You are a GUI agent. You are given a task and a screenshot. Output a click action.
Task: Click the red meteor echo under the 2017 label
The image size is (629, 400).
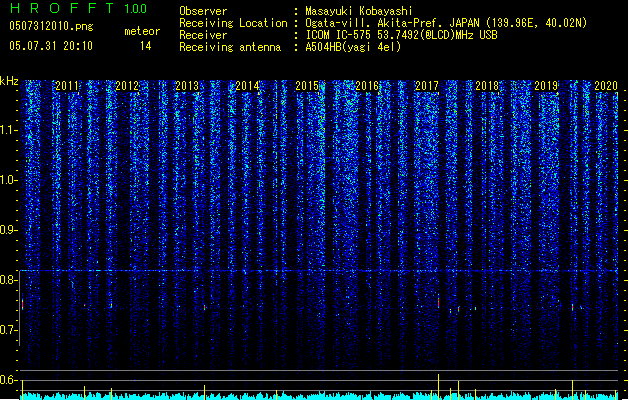438,301
